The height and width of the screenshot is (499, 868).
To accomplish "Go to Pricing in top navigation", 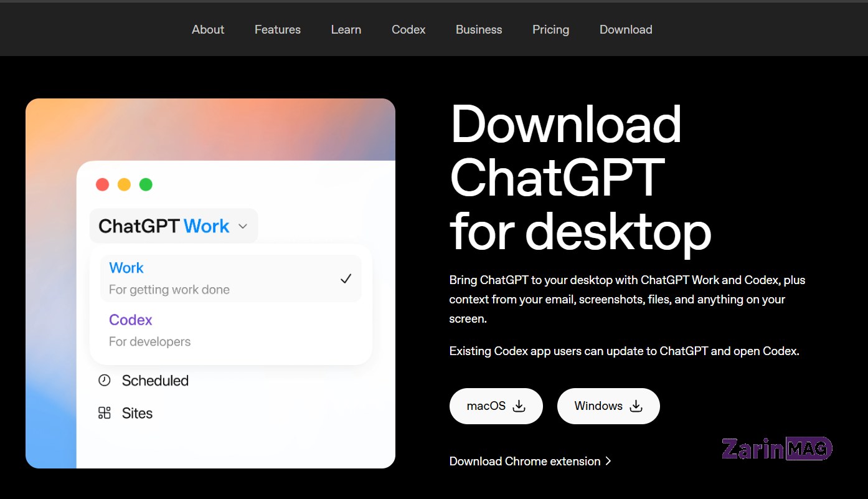I will coord(550,29).
